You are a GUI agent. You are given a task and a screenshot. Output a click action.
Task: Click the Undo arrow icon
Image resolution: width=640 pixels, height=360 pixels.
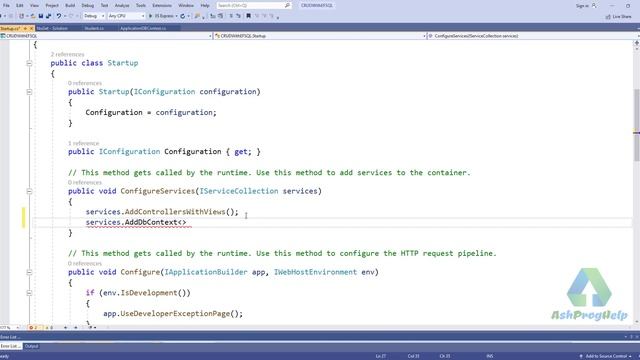pyautogui.click(x=59, y=16)
